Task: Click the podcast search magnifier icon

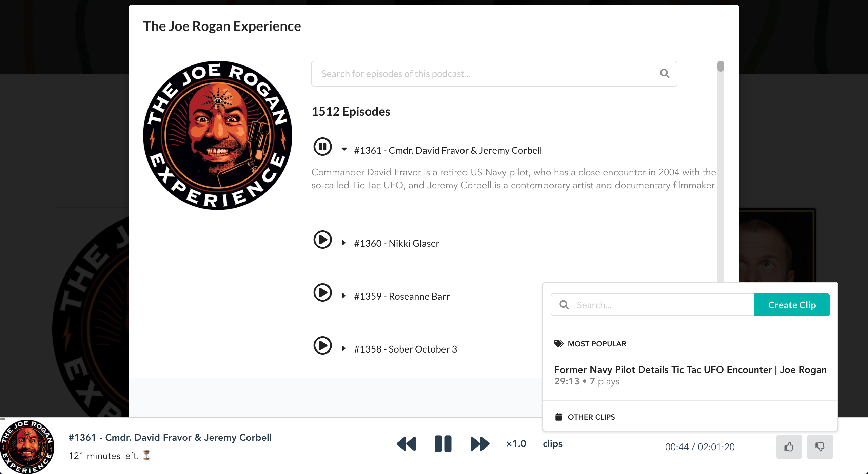Action: pos(665,74)
